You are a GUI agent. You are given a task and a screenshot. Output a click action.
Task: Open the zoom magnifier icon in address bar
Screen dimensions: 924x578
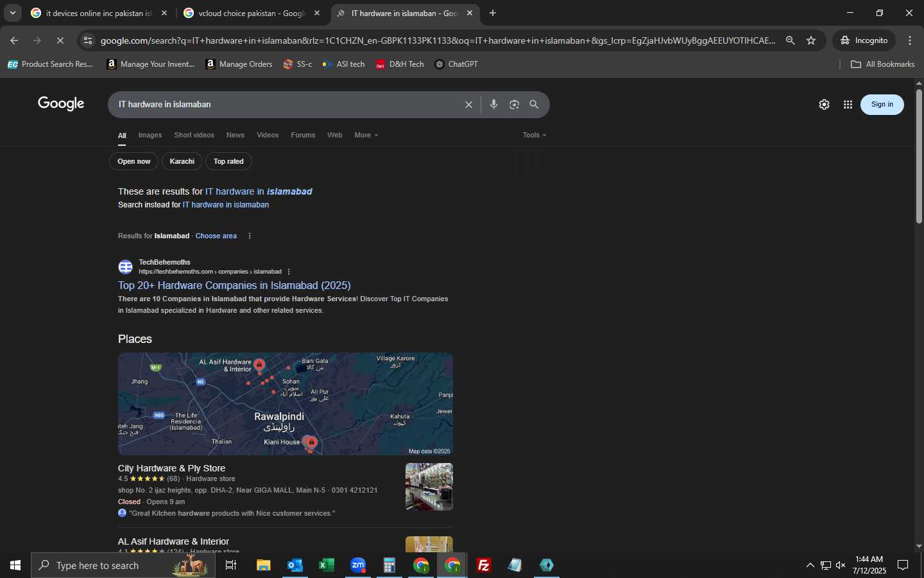791,40
